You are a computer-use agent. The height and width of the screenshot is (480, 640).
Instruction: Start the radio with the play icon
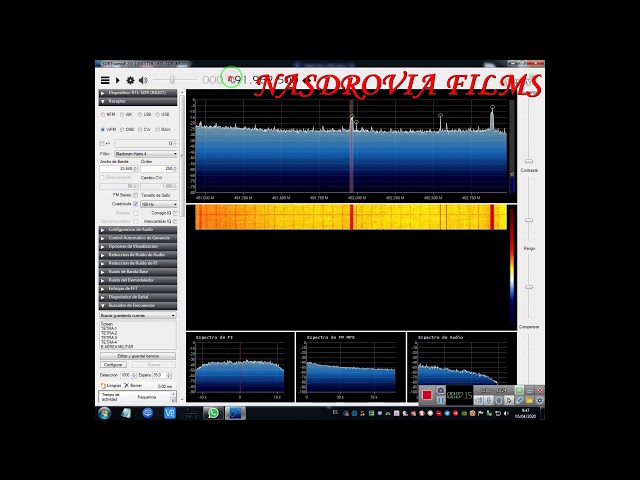118,80
